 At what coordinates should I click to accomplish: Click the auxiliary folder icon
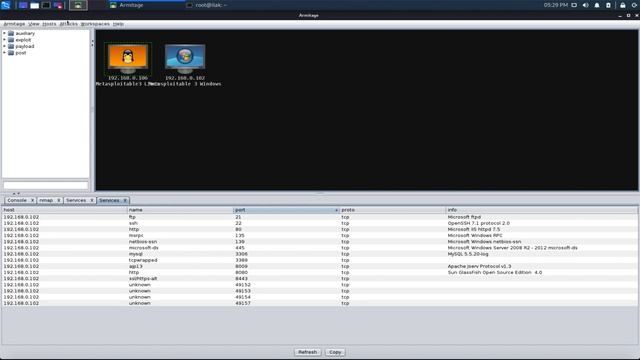pyautogui.click(x=11, y=33)
